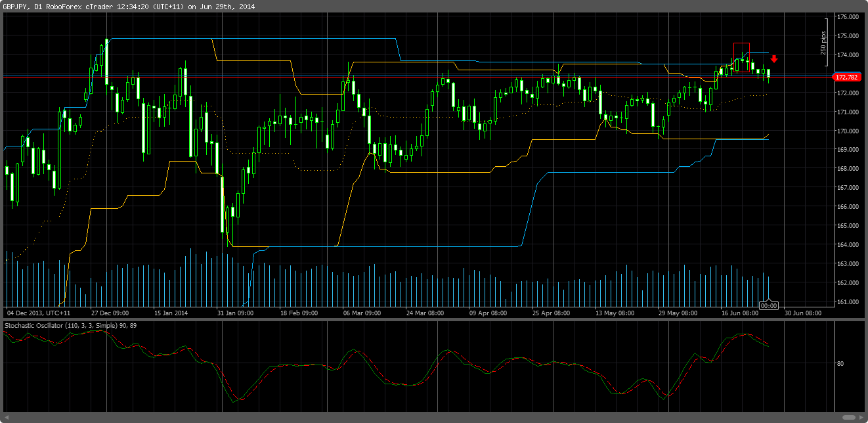Select the red 172.782 current price tag
This screenshot has height=423, width=868.
pyautogui.click(x=846, y=77)
